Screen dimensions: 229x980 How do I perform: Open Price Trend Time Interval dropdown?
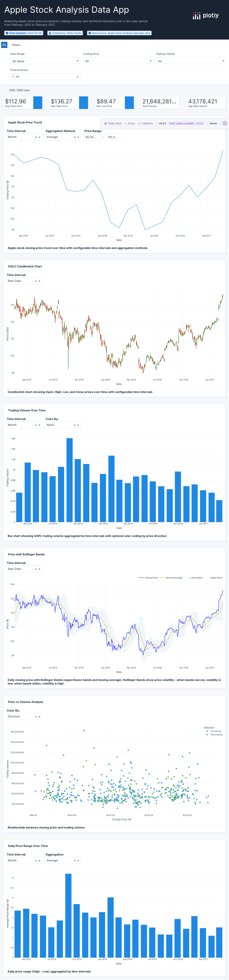(24, 137)
